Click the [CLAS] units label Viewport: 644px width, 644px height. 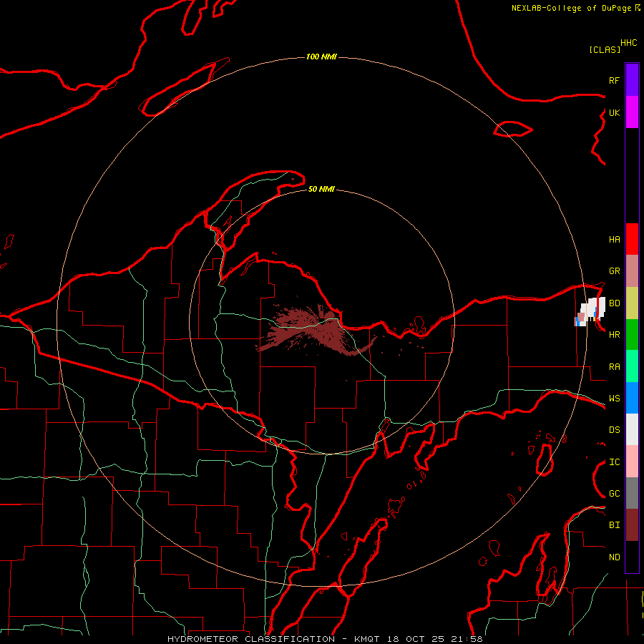pos(605,49)
